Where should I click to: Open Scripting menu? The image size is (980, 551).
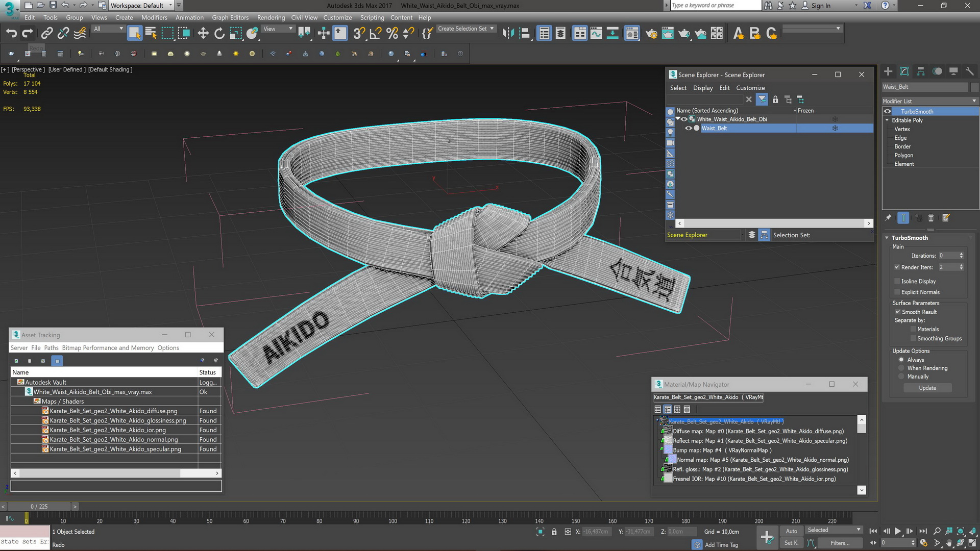coord(372,17)
